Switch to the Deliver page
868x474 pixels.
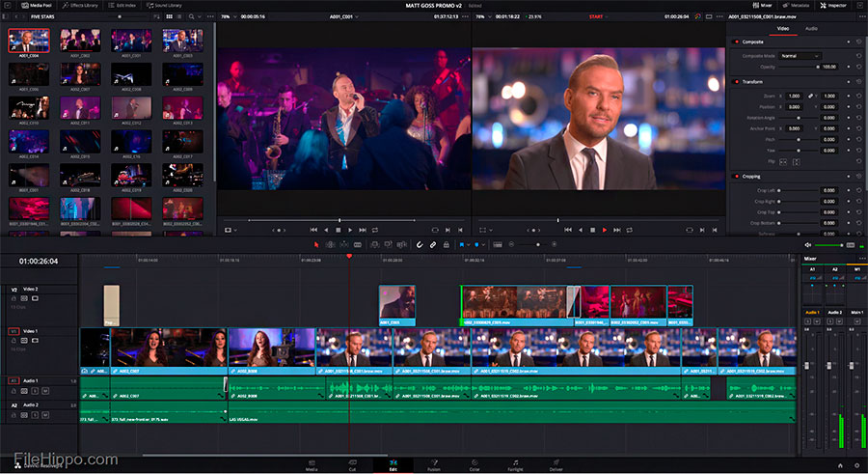(x=556, y=465)
